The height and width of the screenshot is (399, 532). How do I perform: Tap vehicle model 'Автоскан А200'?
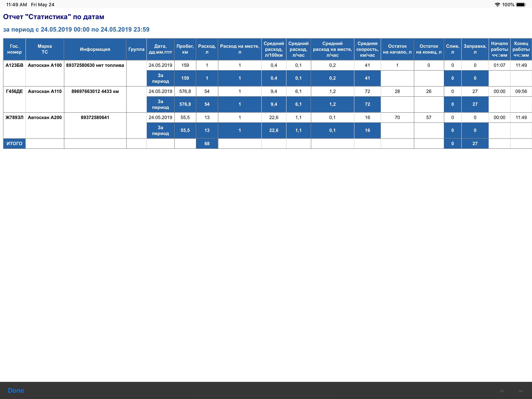45,117
